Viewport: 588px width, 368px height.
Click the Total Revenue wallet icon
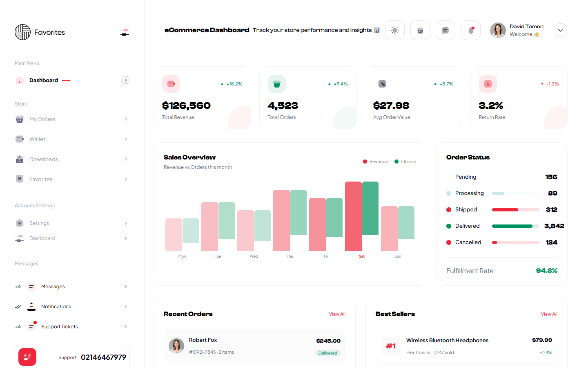[171, 84]
